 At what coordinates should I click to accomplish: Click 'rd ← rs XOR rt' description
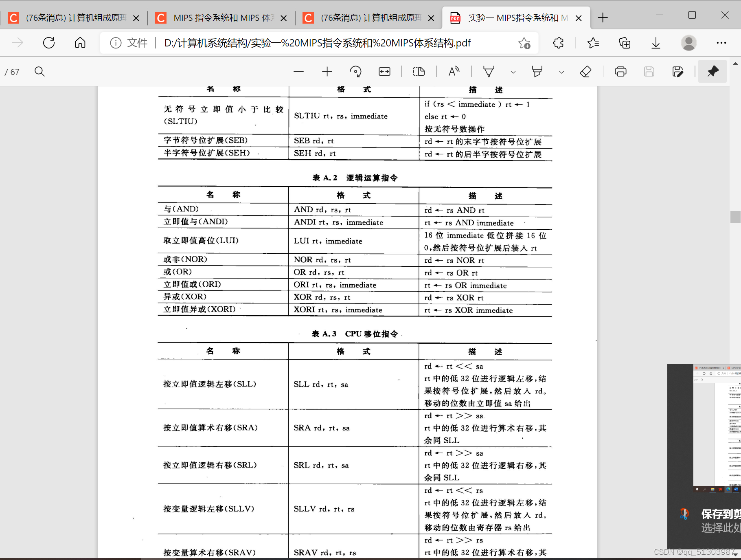tap(454, 298)
